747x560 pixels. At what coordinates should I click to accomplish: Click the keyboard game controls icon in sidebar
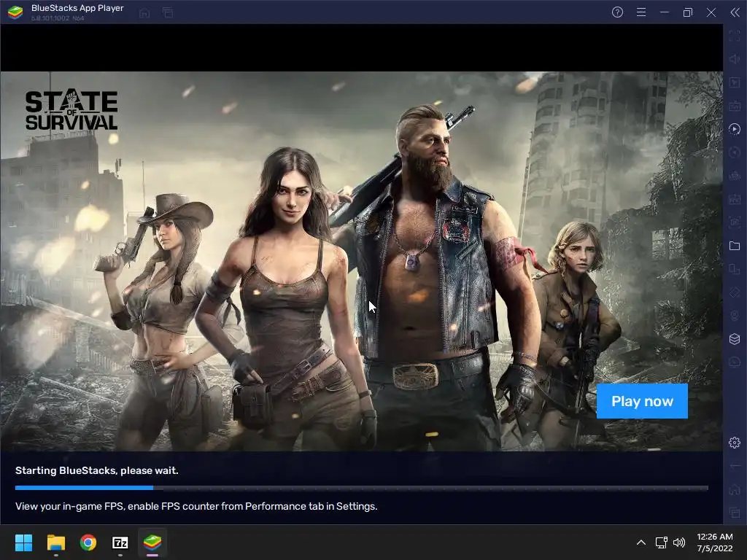click(x=735, y=106)
